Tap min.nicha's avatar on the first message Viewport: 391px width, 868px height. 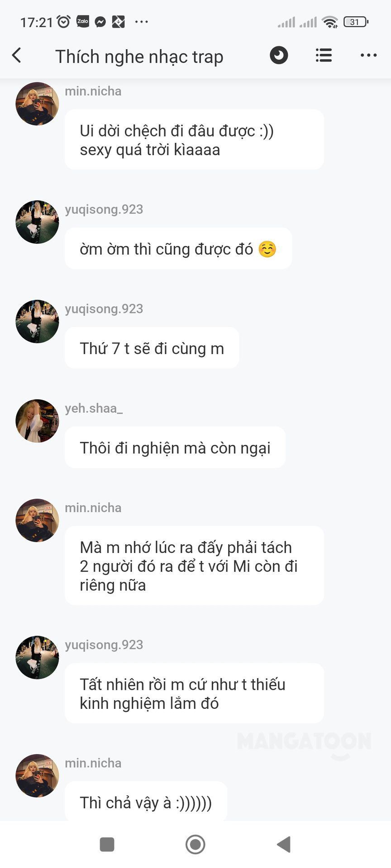(37, 104)
